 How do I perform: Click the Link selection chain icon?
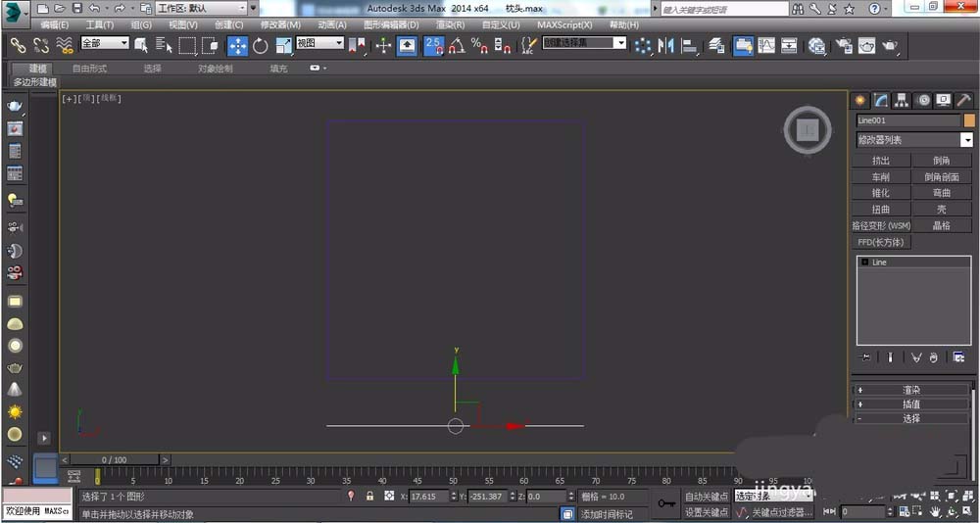coord(18,45)
